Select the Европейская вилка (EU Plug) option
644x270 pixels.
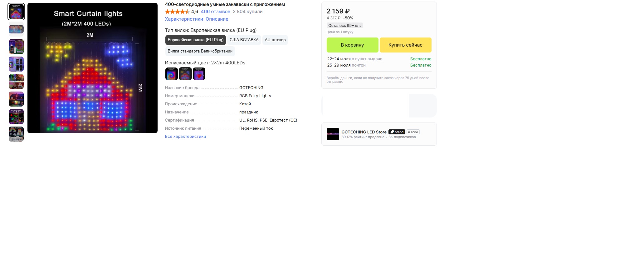pos(195,40)
